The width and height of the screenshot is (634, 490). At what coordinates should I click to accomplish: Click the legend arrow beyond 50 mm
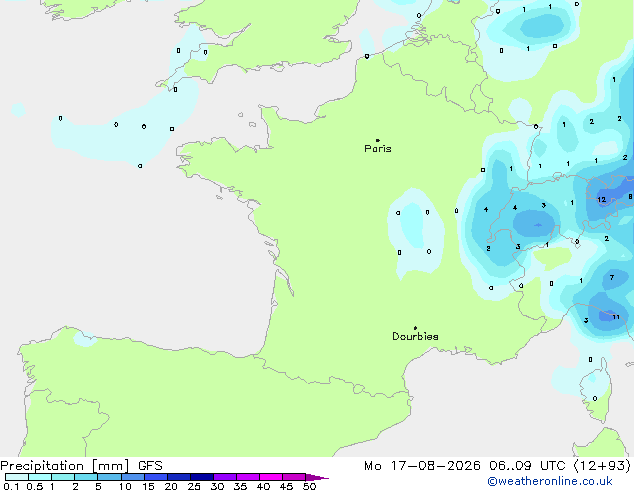click(317, 477)
